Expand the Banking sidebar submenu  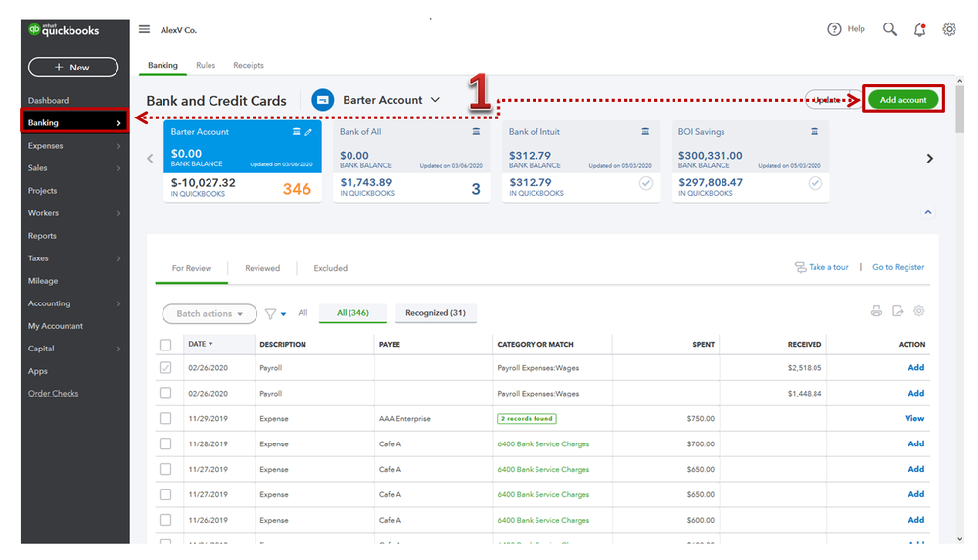click(118, 123)
